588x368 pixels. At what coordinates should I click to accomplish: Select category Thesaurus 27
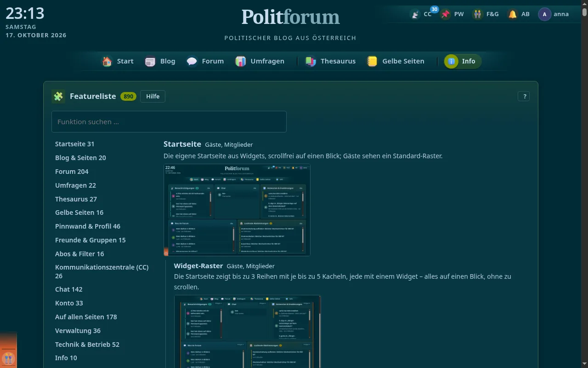(76, 199)
